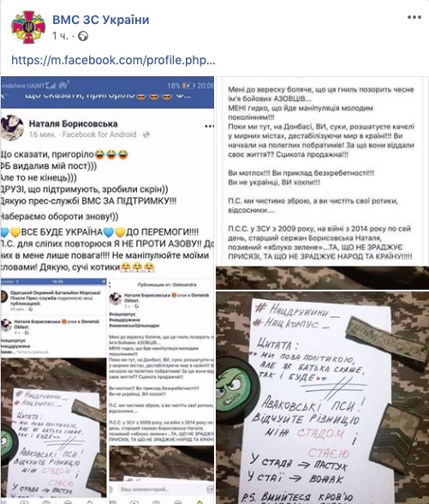Viewport: 429px width, 504px height.
Task: Click Наталя Борисовська's profile picture in the screenshot
Action: (x=12, y=128)
